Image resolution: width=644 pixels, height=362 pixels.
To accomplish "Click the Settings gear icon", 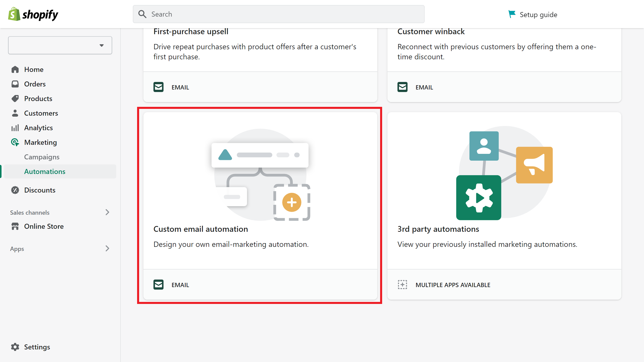I will pos(15,347).
